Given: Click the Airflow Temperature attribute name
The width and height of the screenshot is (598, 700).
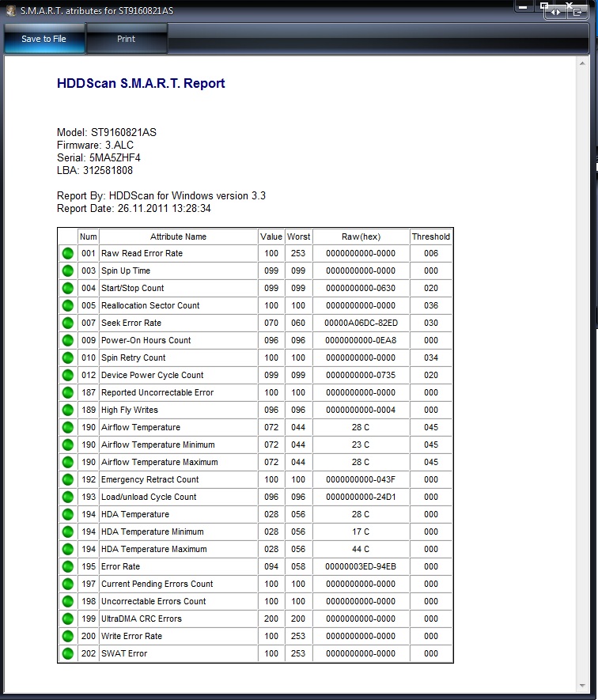Looking at the screenshot, I should [141, 427].
